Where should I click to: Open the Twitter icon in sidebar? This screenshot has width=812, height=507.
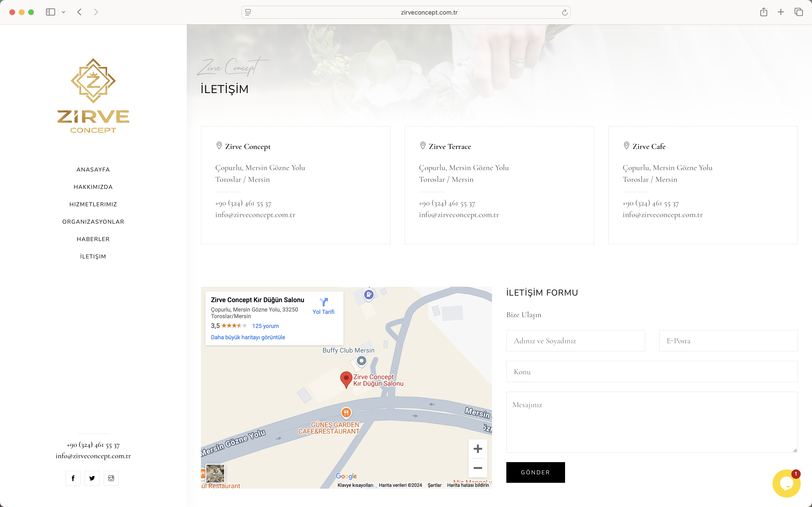[92, 478]
